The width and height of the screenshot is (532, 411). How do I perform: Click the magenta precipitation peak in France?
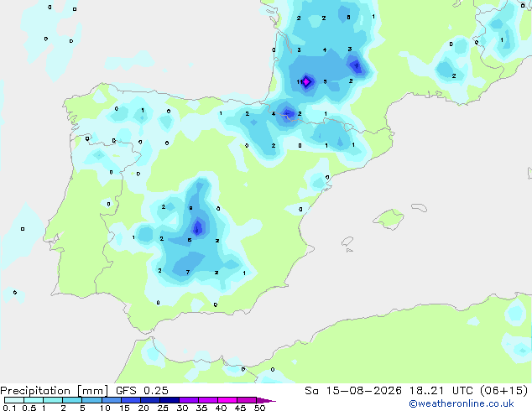point(306,81)
